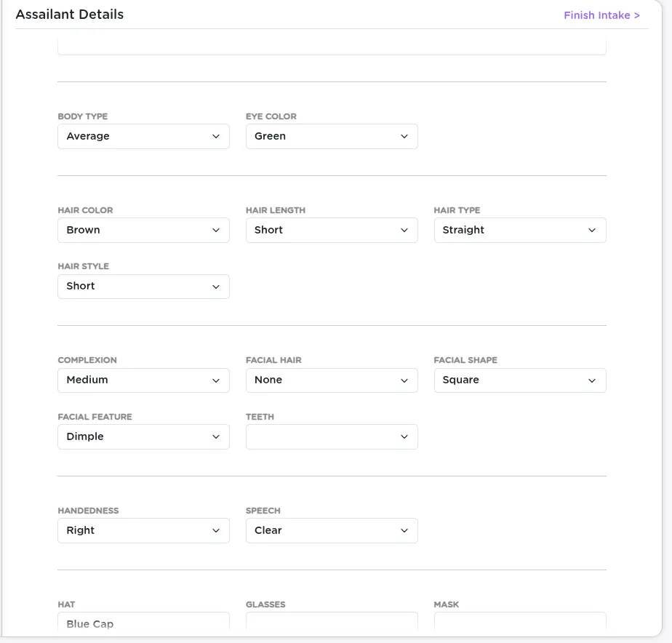
Task: Expand the Speech dropdown showing Clear
Action: coord(332,530)
